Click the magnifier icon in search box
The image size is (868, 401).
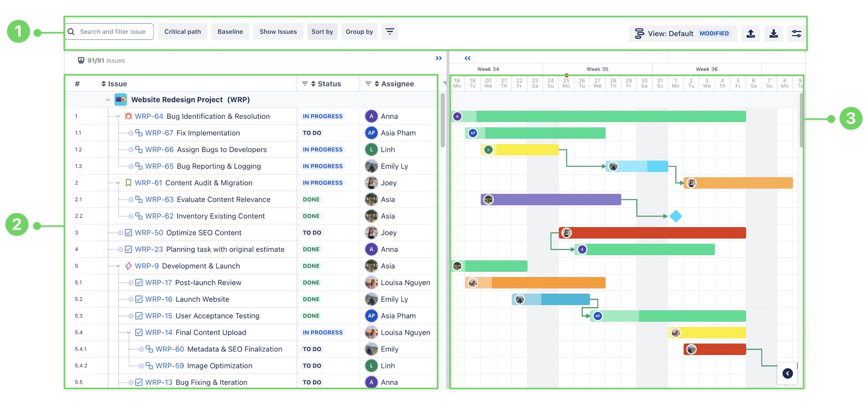coord(71,32)
